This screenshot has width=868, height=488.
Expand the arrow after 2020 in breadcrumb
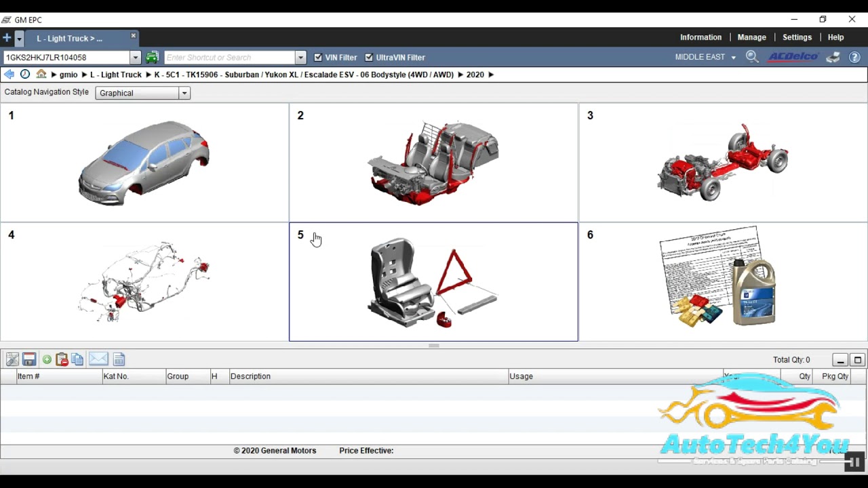(491, 75)
